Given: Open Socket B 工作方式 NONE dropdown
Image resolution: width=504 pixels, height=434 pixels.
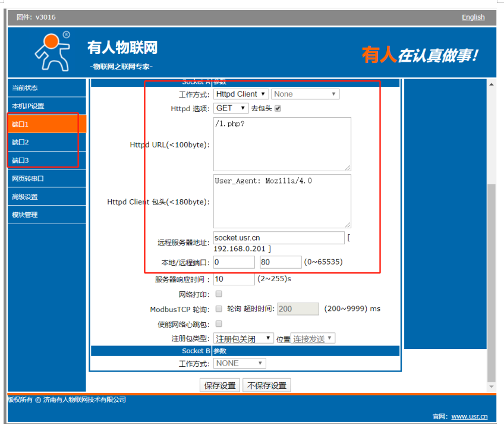Looking at the screenshot, I should pyautogui.click(x=240, y=363).
